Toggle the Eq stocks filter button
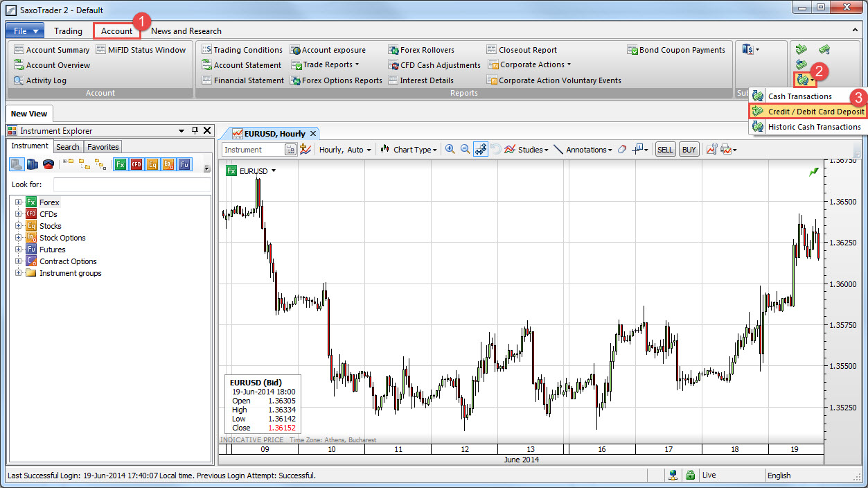The height and width of the screenshot is (488, 868). coord(152,164)
